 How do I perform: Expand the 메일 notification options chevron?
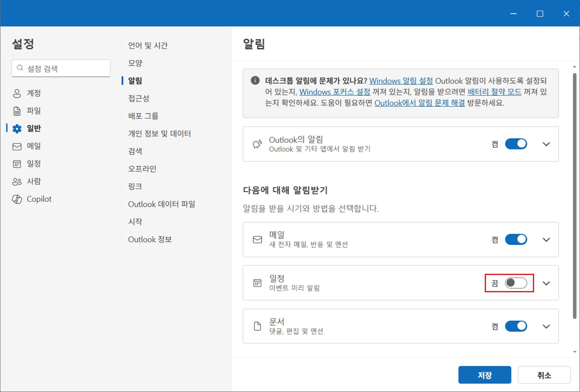(x=546, y=240)
